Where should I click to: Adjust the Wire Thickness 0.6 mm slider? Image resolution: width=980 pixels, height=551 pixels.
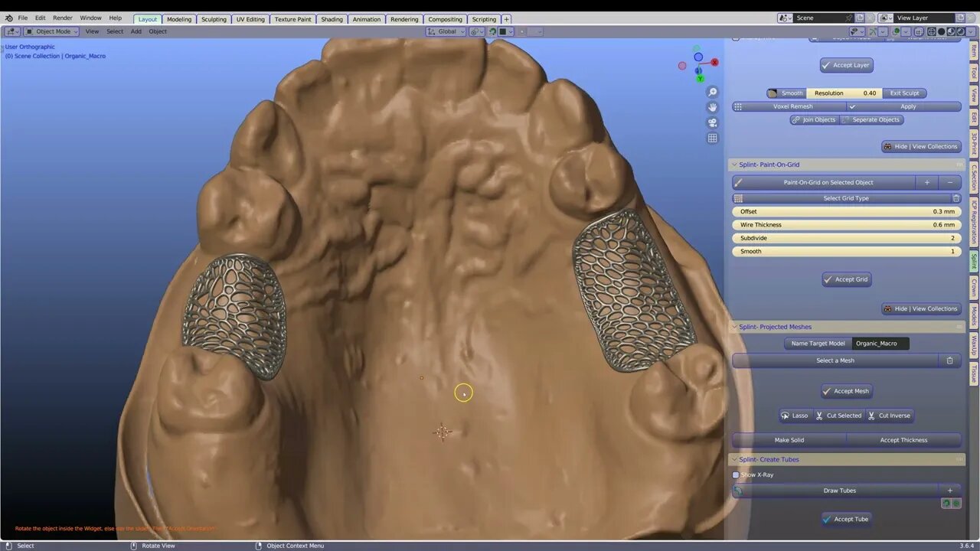847,225
